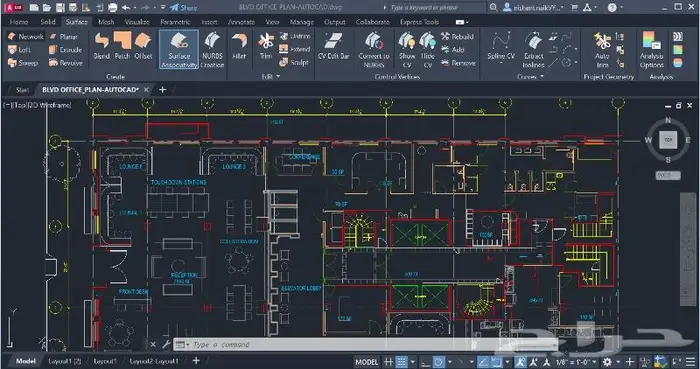Toggle snap mode grid
The width and height of the screenshot is (700, 369).
click(402, 362)
